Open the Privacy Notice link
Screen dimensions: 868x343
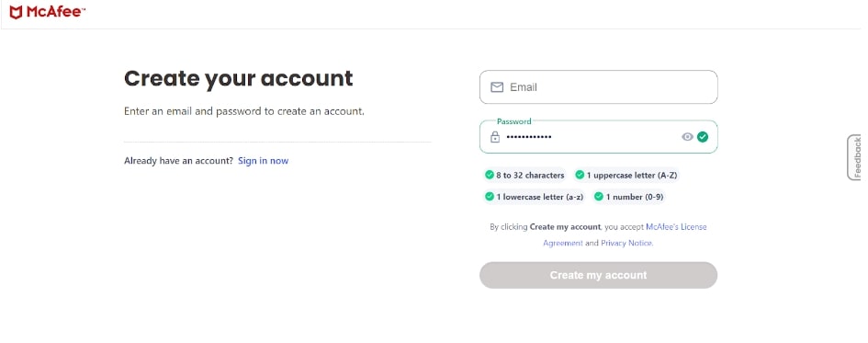coord(626,243)
